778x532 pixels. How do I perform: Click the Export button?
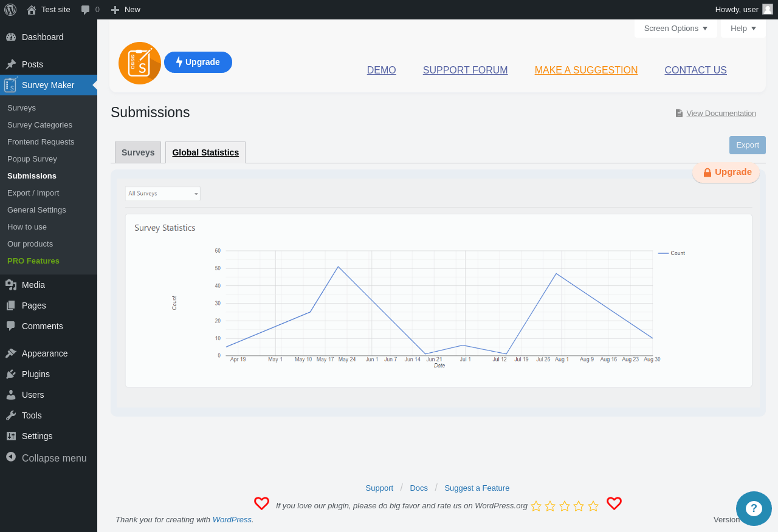point(748,145)
